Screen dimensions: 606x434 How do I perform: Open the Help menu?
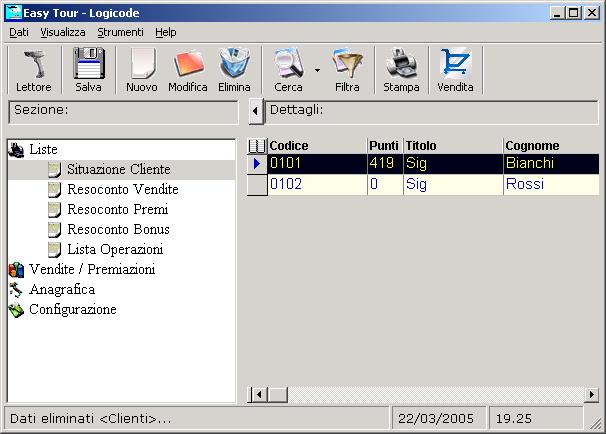pos(166,32)
